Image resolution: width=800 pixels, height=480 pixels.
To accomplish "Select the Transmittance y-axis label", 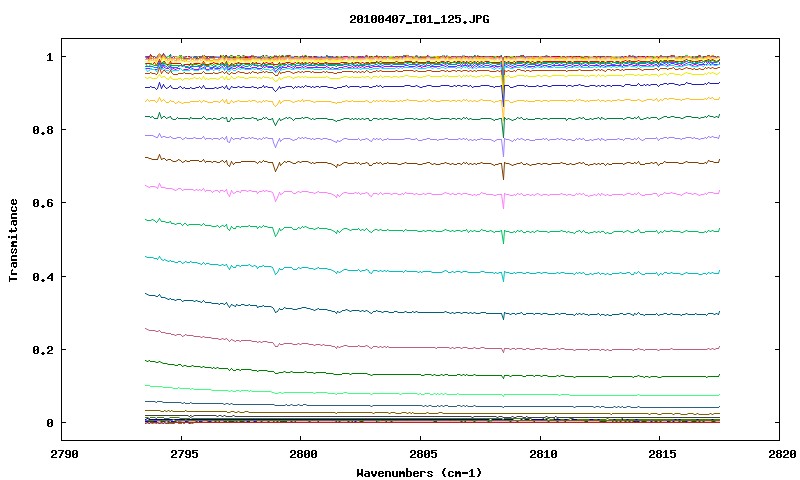I will tap(13, 240).
